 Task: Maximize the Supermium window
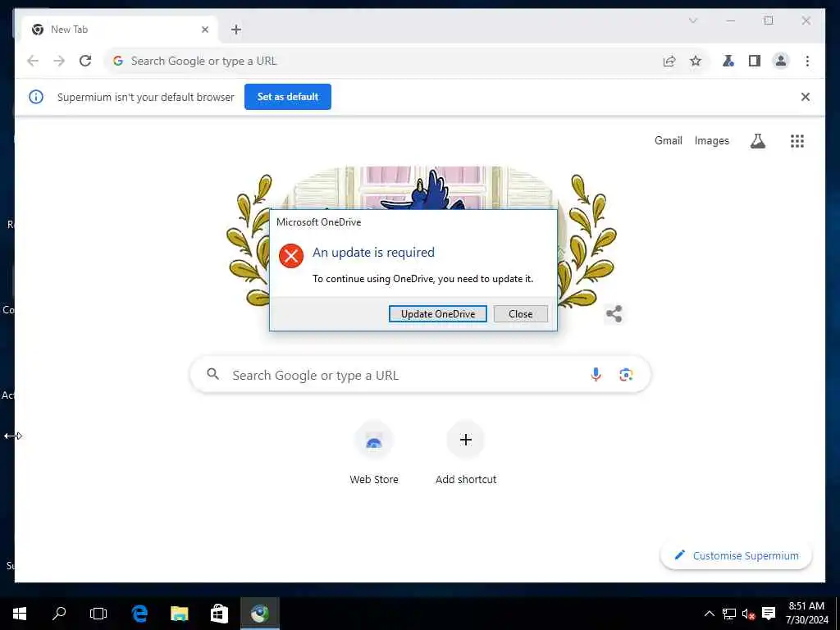(768, 21)
